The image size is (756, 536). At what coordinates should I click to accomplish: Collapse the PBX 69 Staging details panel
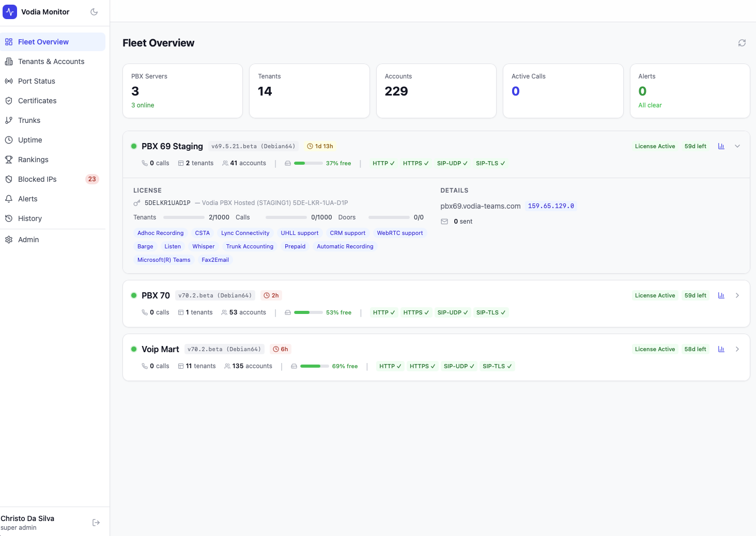click(737, 146)
